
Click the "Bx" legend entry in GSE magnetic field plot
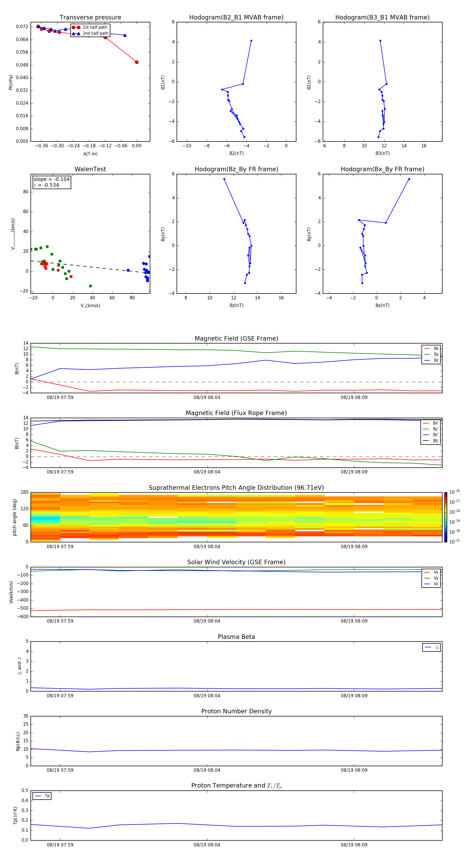(431, 349)
